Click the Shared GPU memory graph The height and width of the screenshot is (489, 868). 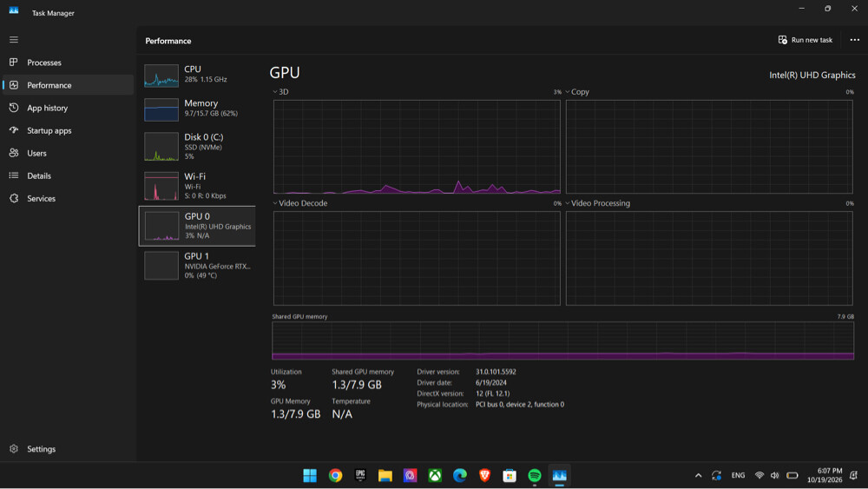563,340
